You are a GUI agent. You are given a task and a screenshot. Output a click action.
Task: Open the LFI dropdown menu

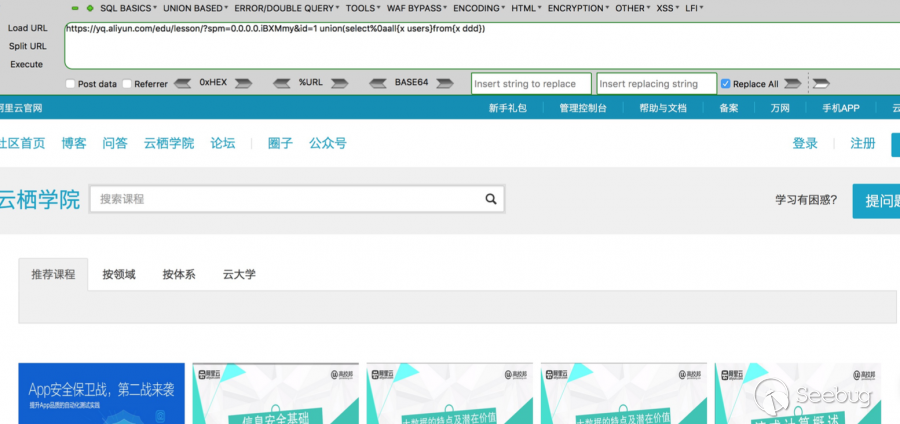click(x=695, y=9)
